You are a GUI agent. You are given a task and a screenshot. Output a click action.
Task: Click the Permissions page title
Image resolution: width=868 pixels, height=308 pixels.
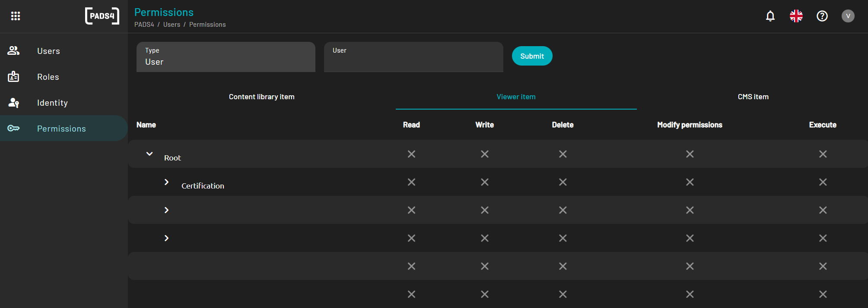(164, 12)
